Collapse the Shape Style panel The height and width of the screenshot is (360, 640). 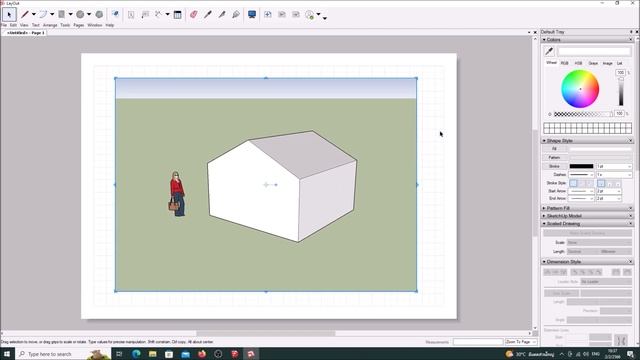[x=544, y=140]
